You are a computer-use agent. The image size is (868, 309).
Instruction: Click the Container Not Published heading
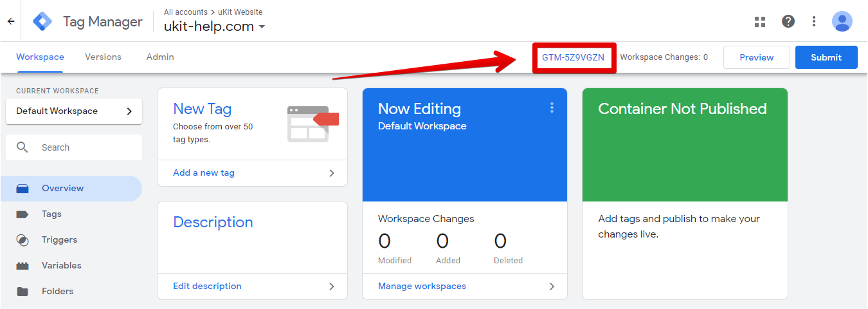682,109
